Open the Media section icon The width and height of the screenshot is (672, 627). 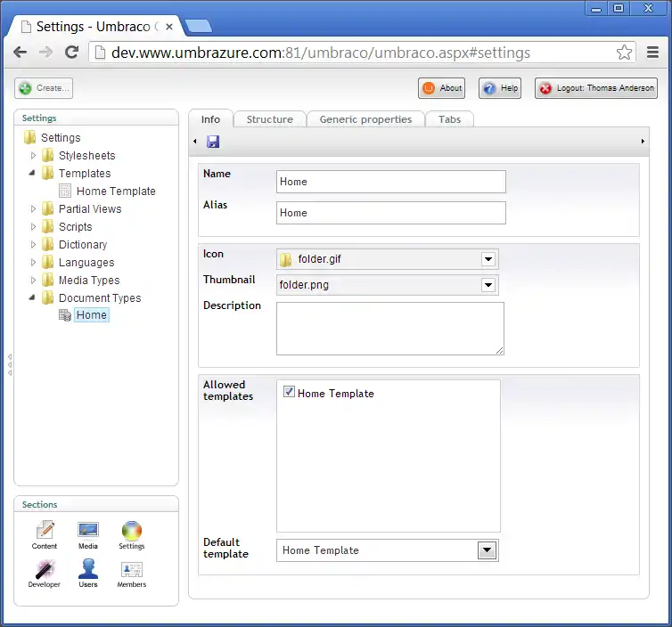[88, 530]
